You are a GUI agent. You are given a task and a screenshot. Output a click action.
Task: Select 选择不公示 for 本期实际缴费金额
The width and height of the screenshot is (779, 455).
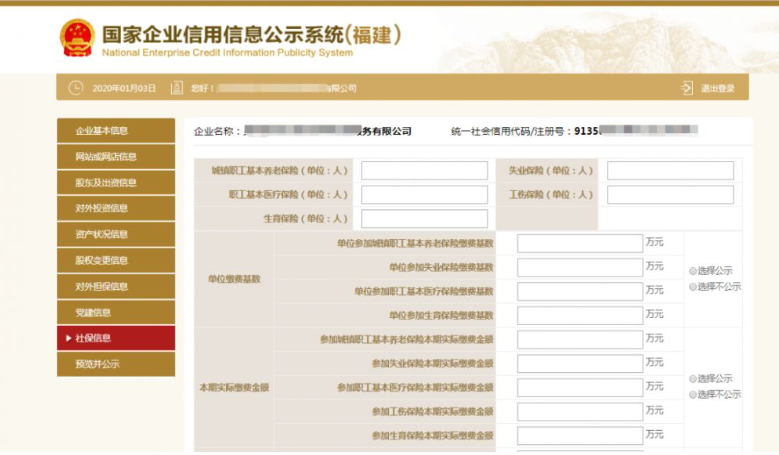693,395
